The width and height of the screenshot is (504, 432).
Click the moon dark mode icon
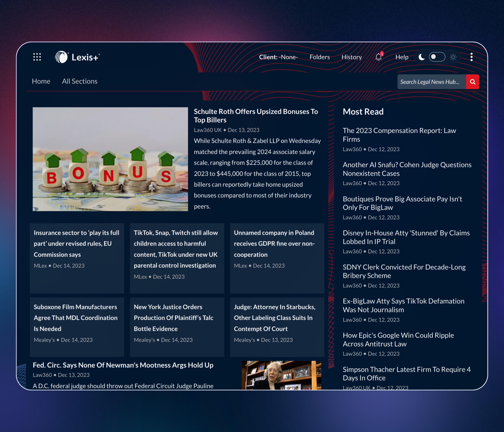pyautogui.click(x=421, y=57)
